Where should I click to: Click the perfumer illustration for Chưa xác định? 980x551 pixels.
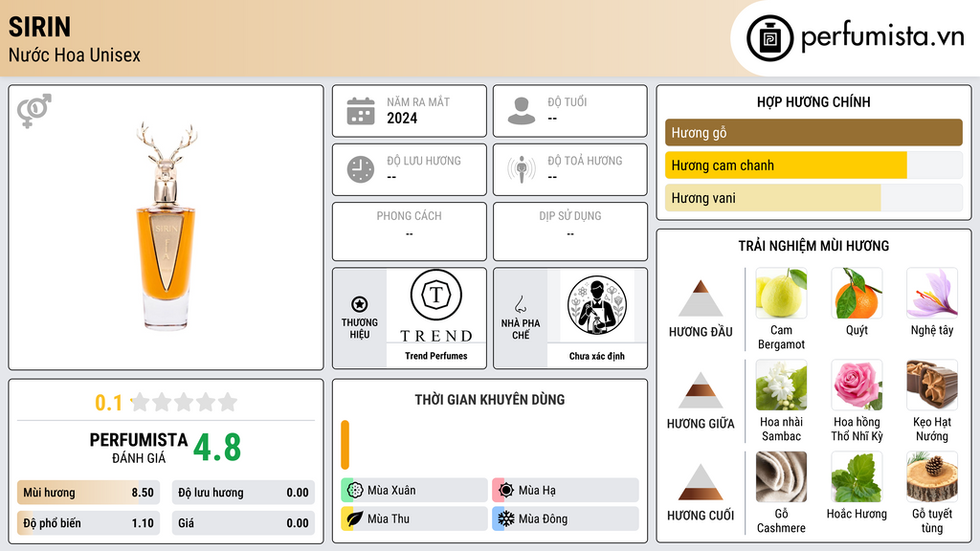click(597, 305)
